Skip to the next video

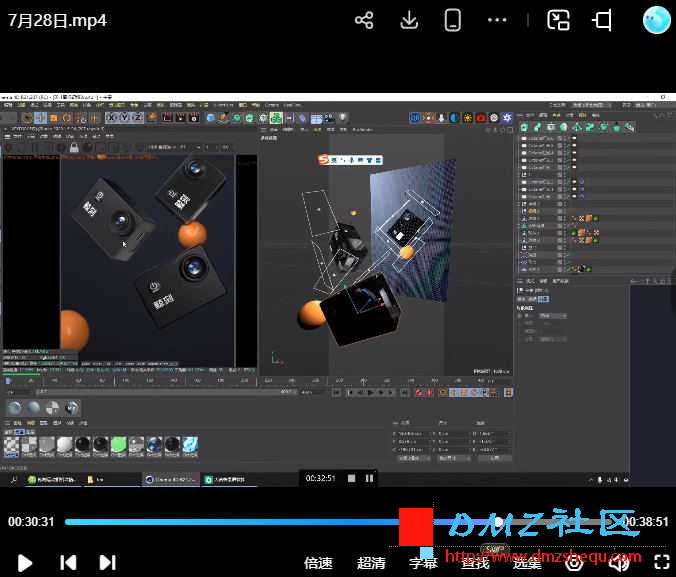108,562
